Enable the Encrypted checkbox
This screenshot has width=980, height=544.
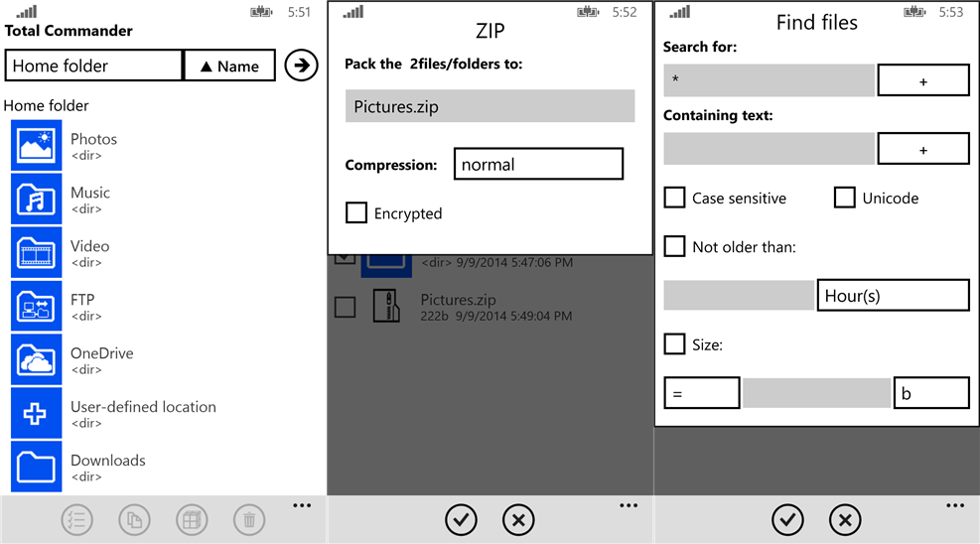(356, 212)
